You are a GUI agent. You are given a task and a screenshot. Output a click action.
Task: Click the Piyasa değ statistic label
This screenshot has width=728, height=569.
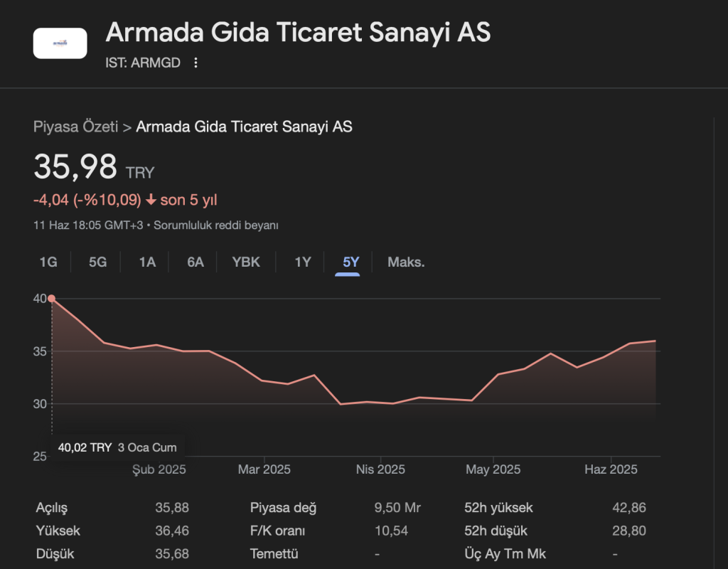[x=283, y=508]
